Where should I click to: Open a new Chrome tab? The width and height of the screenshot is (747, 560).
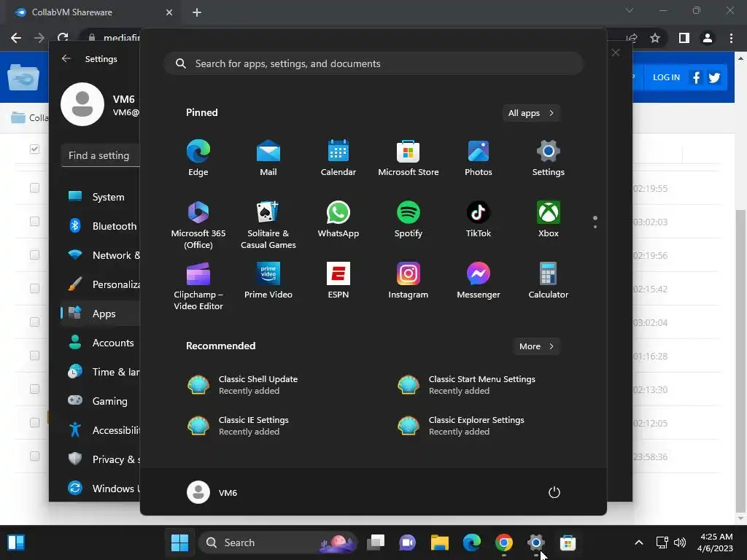click(197, 12)
